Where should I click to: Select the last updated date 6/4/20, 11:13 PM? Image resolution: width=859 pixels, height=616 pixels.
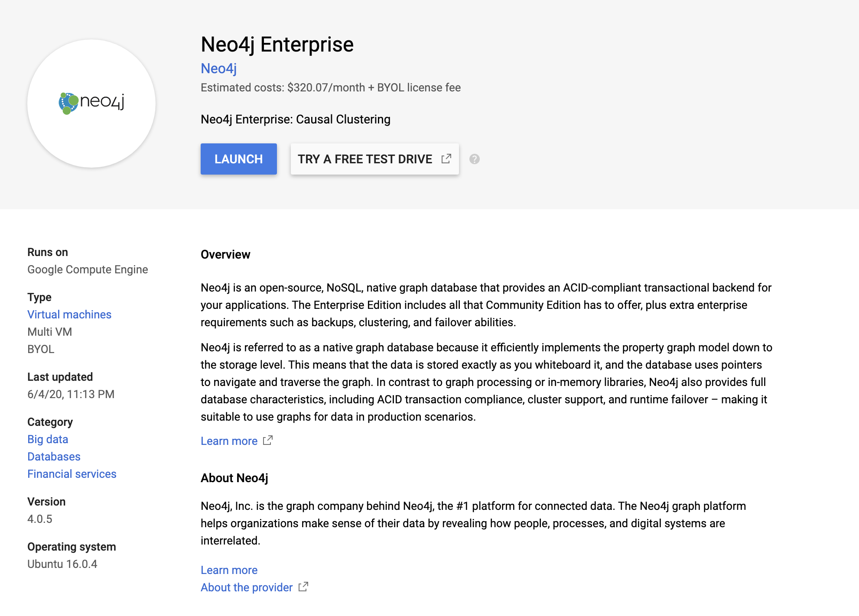tap(71, 394)
